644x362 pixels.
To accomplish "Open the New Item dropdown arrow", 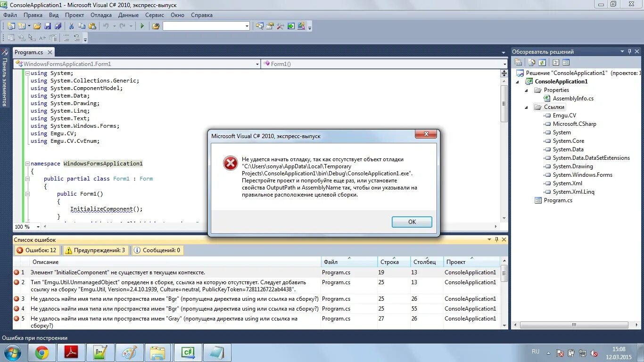I will [x=29, y=26].
